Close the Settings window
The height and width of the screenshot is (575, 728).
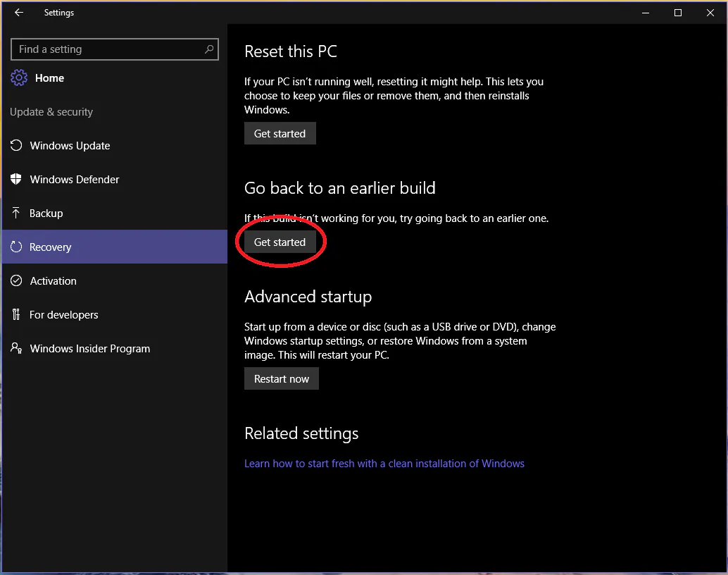[x=710, y=13]
